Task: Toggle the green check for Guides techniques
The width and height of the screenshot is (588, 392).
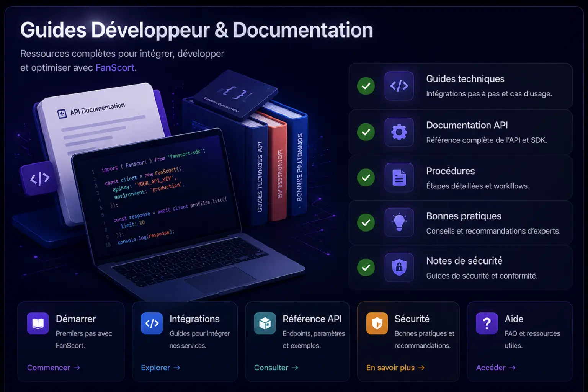Action: pos(366,86)
